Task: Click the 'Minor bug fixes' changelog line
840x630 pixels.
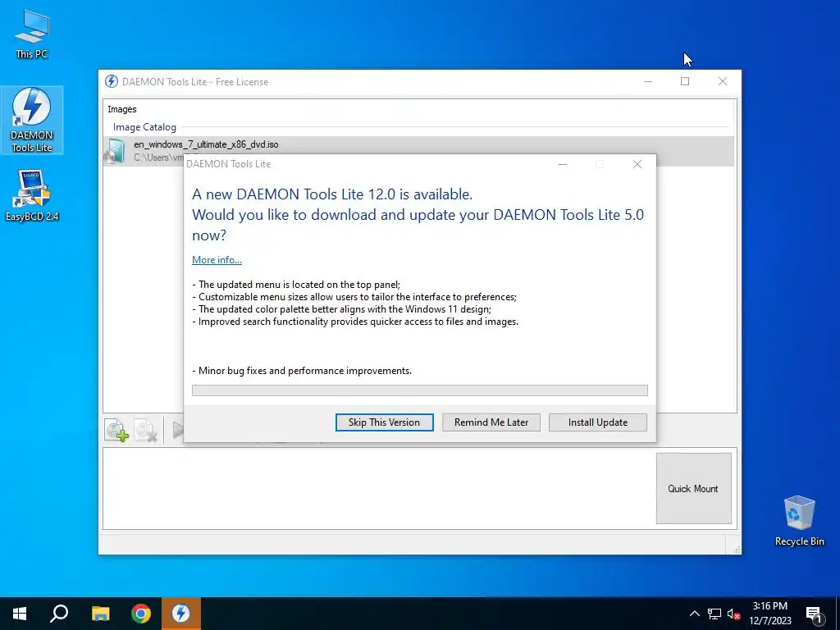Action: (302, 371)
